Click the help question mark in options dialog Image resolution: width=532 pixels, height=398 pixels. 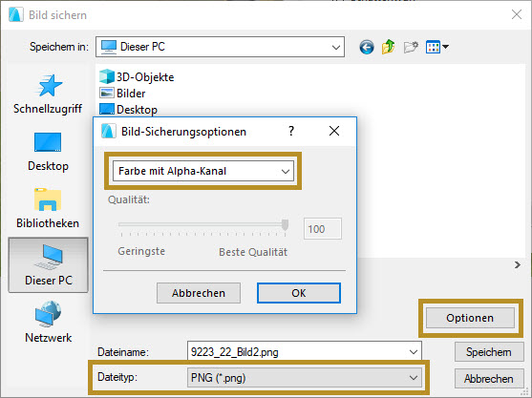click(x=291, y=131)
